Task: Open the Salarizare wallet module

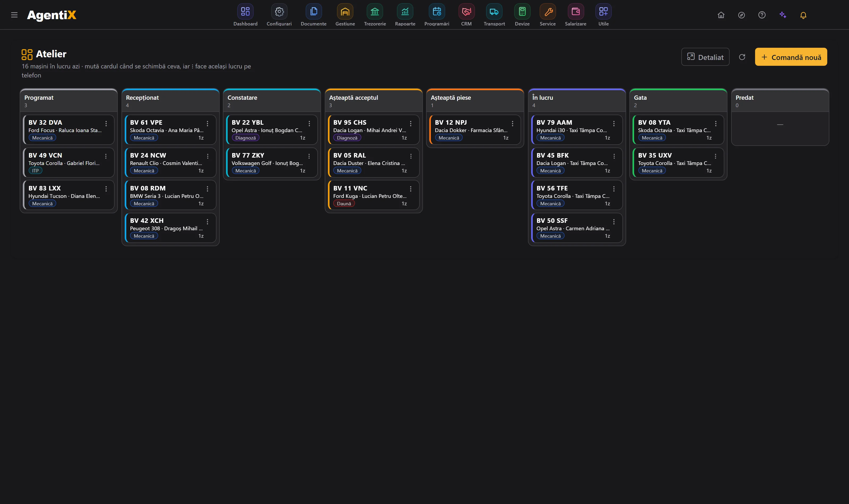Action: click(x=575, y=15)
